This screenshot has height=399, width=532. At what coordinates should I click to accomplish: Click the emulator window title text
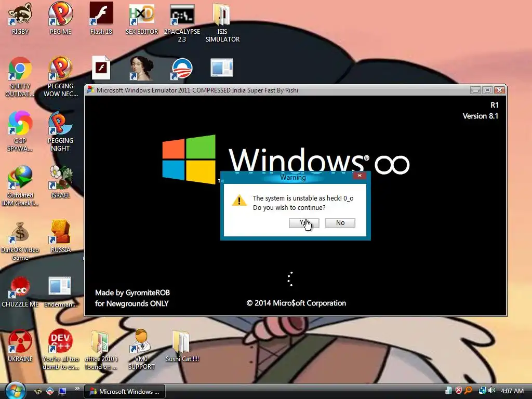click(197, 90)
